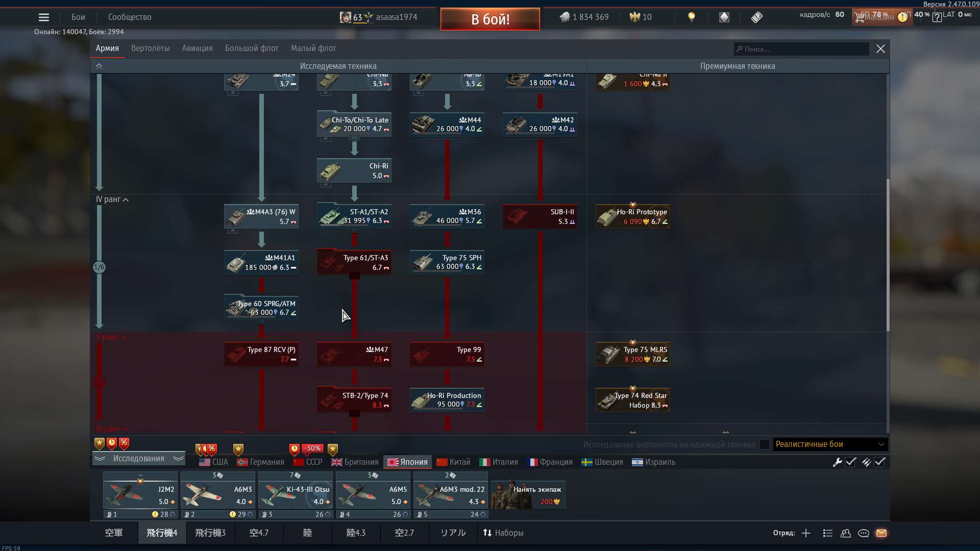Image resolution: width=980 pixels, height=551 pixels.
Task: Switch to the Вертолёты tab
Action: tap(151, 48)
